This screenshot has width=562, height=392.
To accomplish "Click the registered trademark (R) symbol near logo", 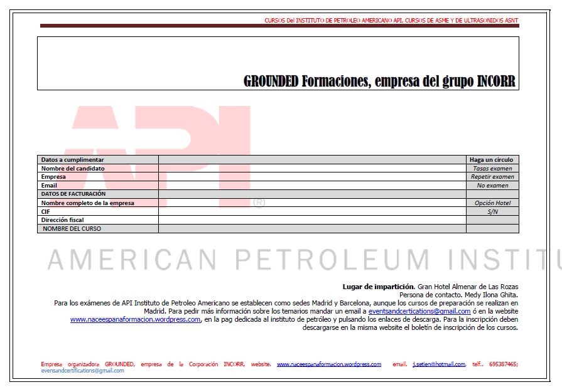I will [x=259, y=202].
